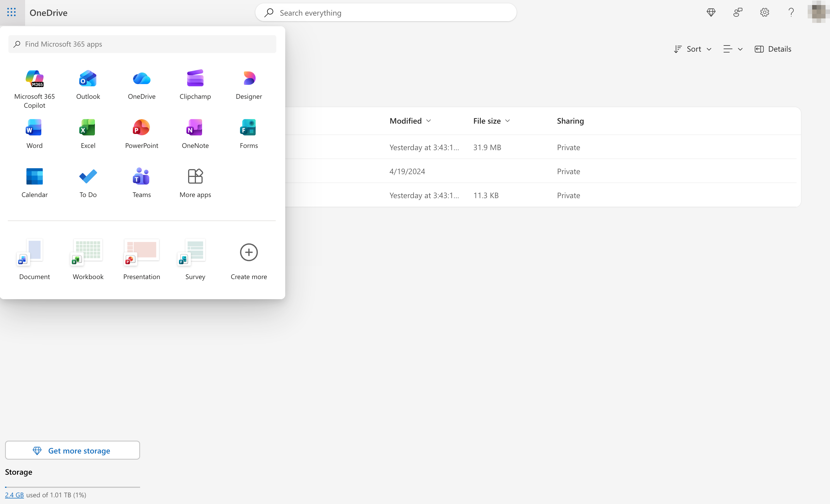Open Microsoft 365 Copilot app
This screenshot has width=830, height=504.
click(34, 89)
